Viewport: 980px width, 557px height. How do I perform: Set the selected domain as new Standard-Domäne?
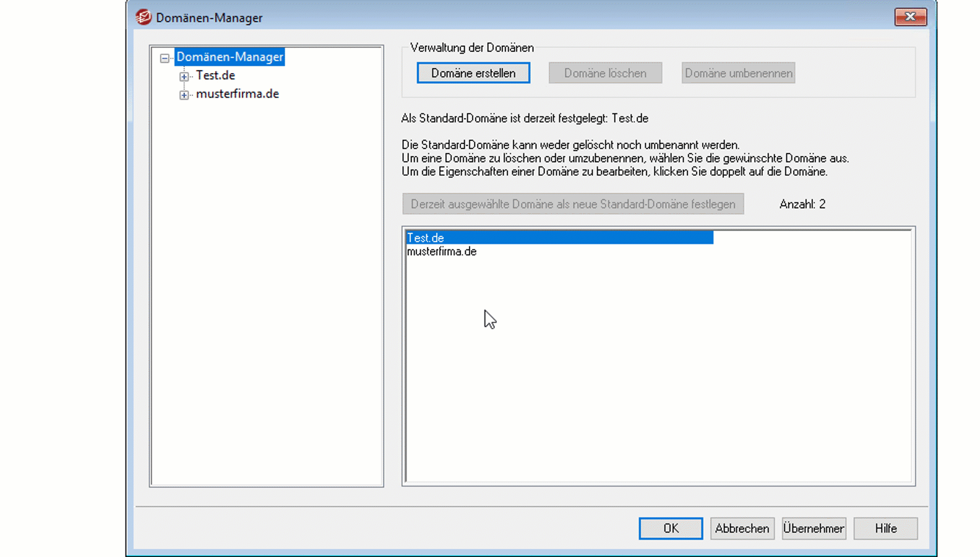click(x=573, y=204)
